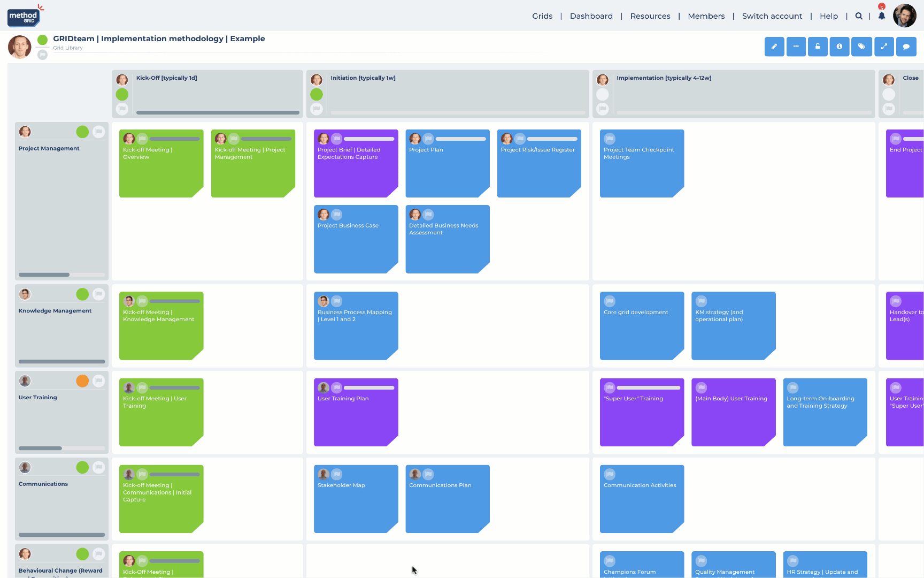
Task: Click the small flag under grid title status
Action: point(43,54)
